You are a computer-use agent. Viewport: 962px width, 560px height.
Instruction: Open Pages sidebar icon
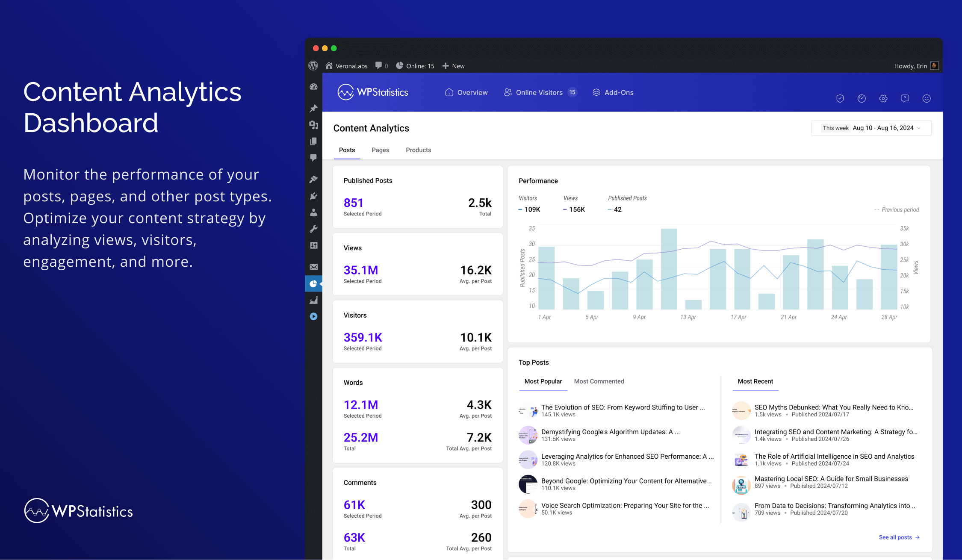[313, 141]
